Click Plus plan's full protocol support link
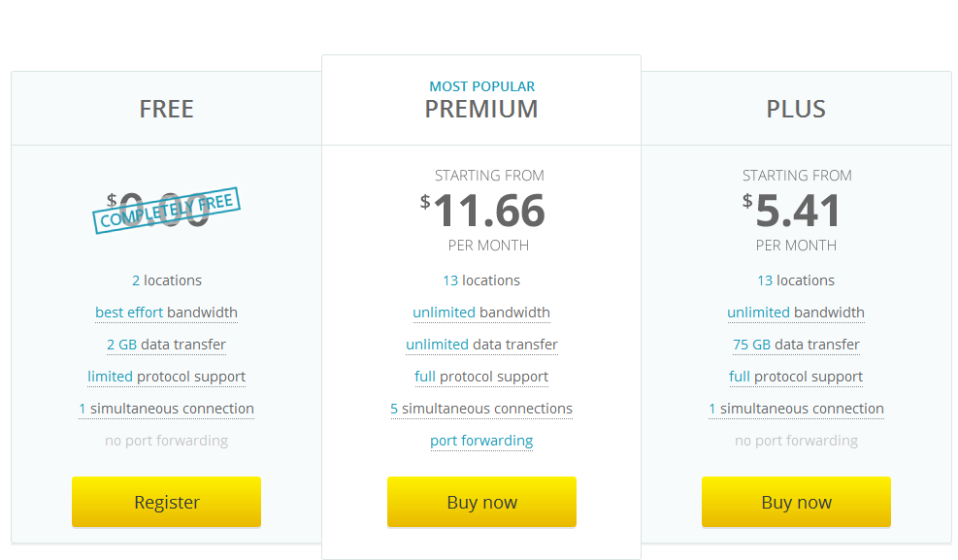 point(796,377)
